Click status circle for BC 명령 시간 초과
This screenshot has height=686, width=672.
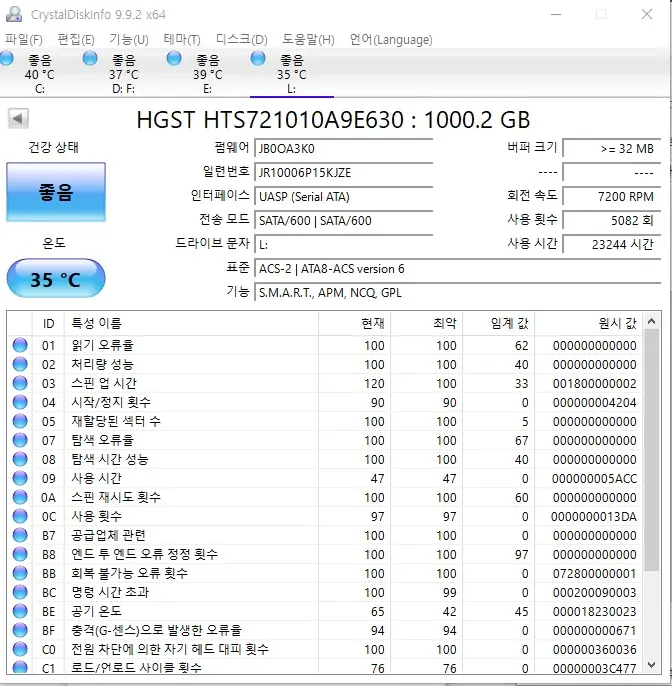(x=20, y=592)
